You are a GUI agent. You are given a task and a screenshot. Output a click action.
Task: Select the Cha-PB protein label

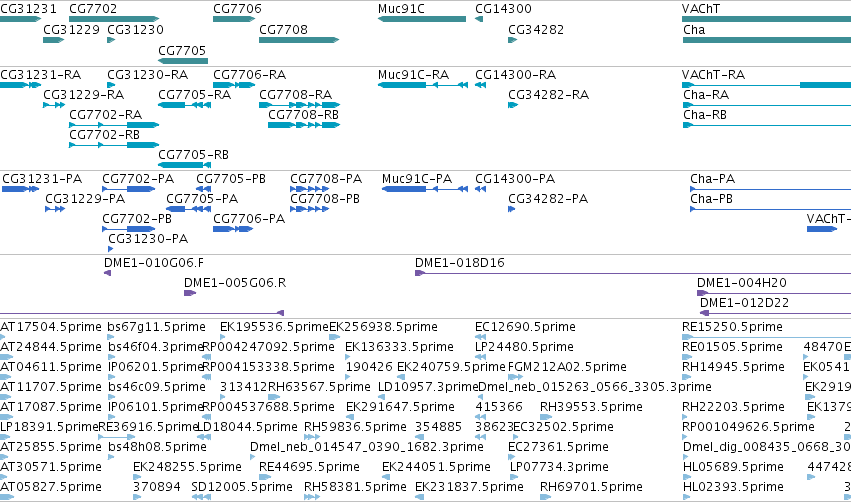tap(711, 199)
